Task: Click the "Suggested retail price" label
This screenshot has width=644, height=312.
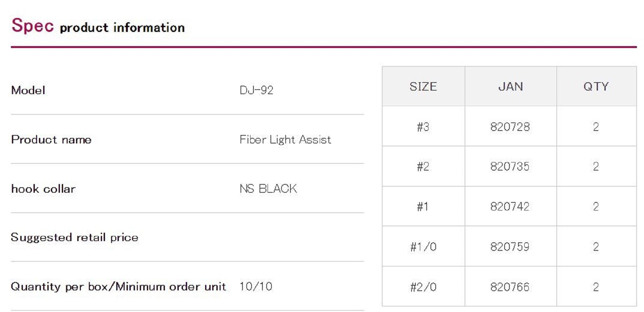Action: tap(74, 238)
